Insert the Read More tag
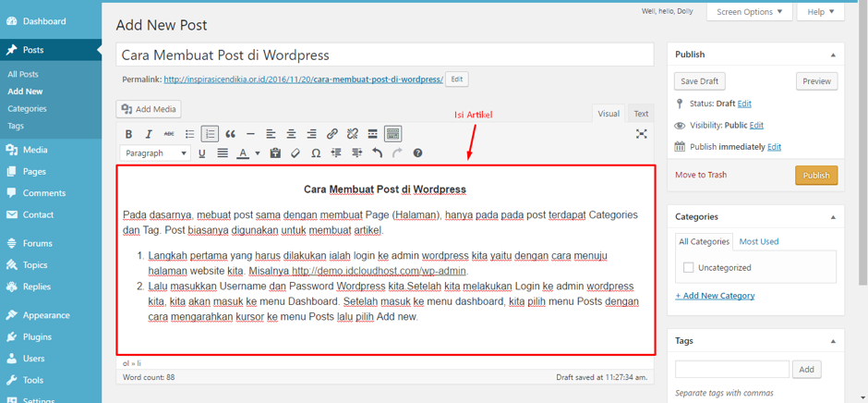 (373, 134)
